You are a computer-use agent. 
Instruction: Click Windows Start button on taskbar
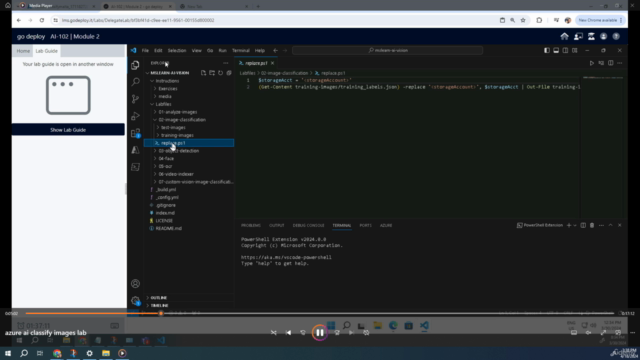click(x=8, y=353)
